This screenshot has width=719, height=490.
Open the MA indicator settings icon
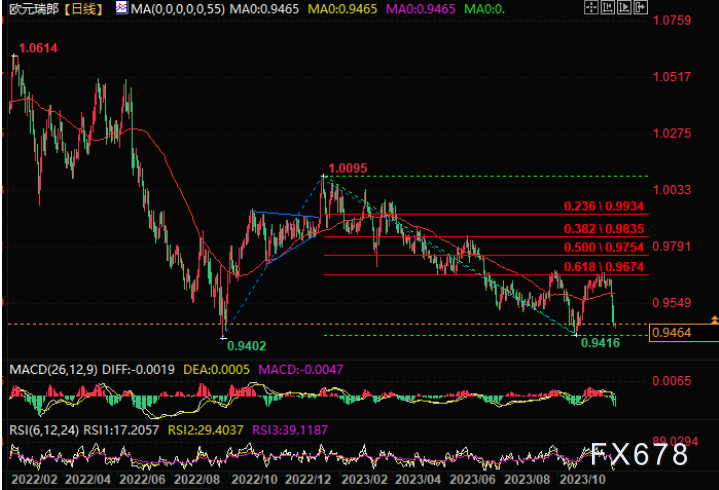pos(122,8)
